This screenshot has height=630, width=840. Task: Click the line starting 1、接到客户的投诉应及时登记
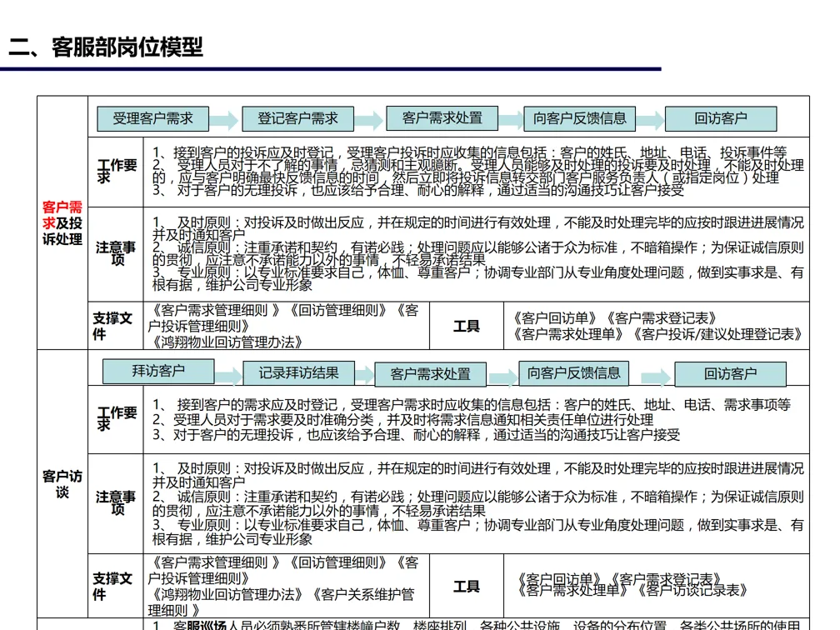[470, 152]
